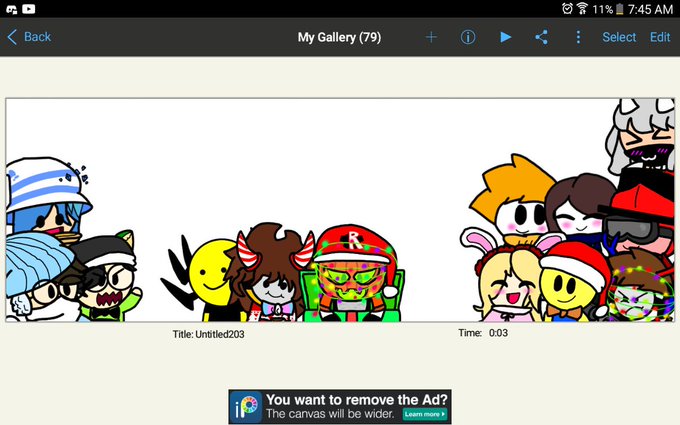680x425 pixels.
Task: Tap the 7:45 AM clock
Action: [650, 9]
